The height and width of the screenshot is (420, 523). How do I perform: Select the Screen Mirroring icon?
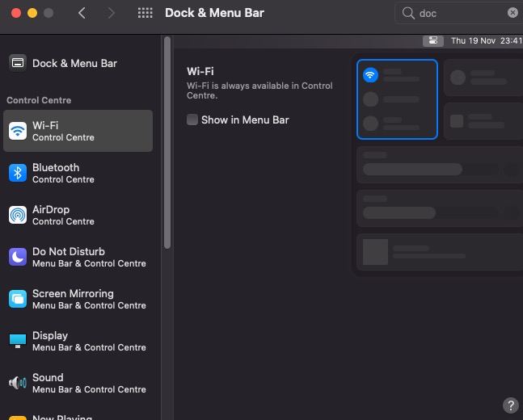[x=18, y=299]
